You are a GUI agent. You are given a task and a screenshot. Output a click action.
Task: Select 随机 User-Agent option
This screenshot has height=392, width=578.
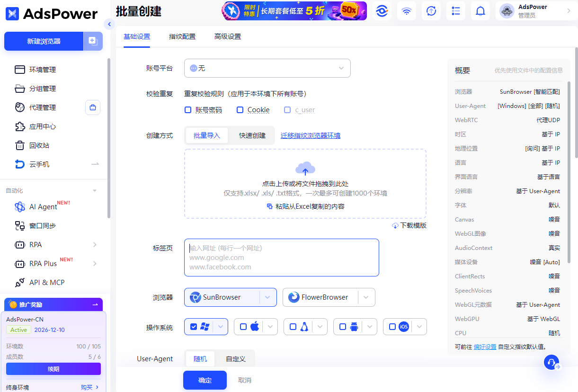200,359
